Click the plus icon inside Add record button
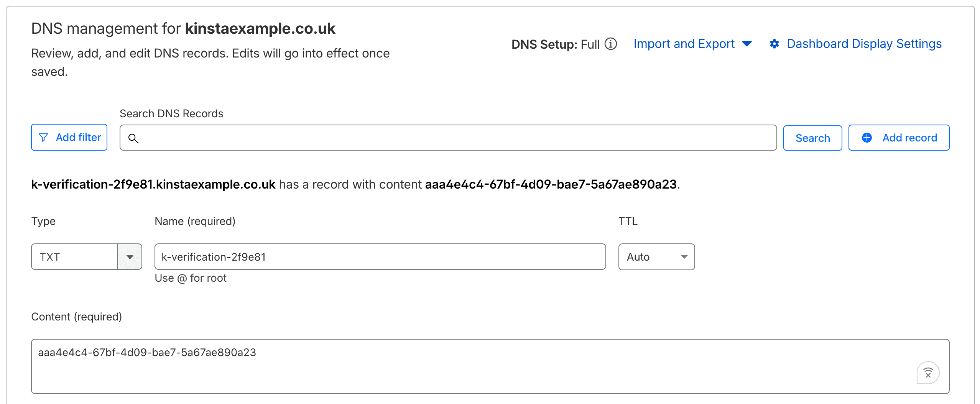Image resolution: width=980 pixels, height=404 pixels. 867,138
